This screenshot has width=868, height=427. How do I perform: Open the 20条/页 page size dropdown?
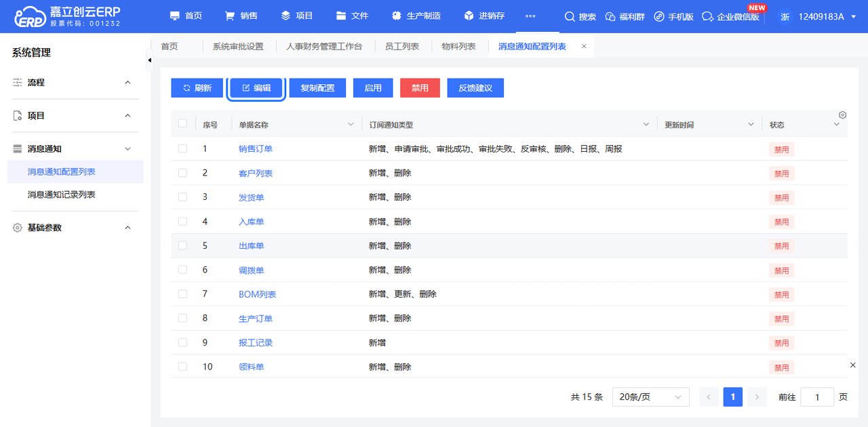point(650,397)
